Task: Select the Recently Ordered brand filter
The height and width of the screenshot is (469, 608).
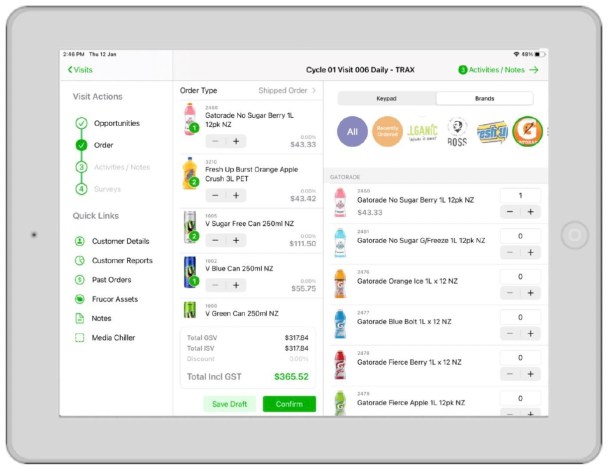Action: (x=387, y=131)
